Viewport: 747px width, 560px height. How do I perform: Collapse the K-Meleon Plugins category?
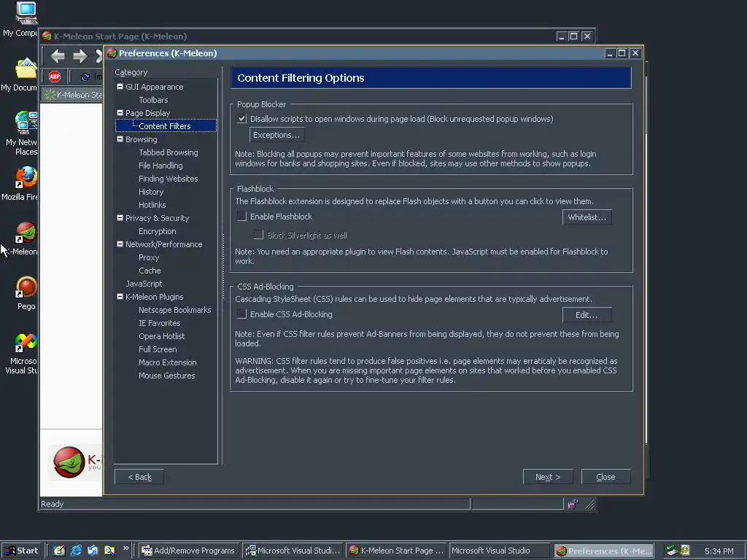tap(120, 296)
